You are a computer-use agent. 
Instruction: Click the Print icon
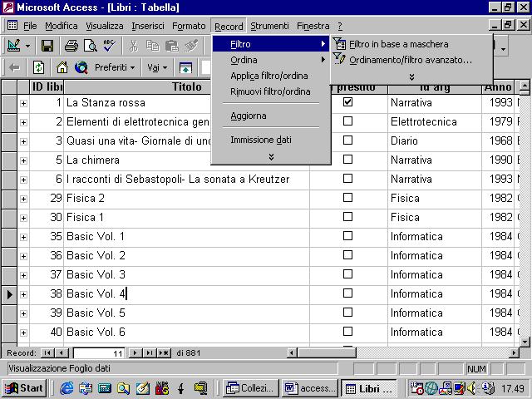[71, 46]
